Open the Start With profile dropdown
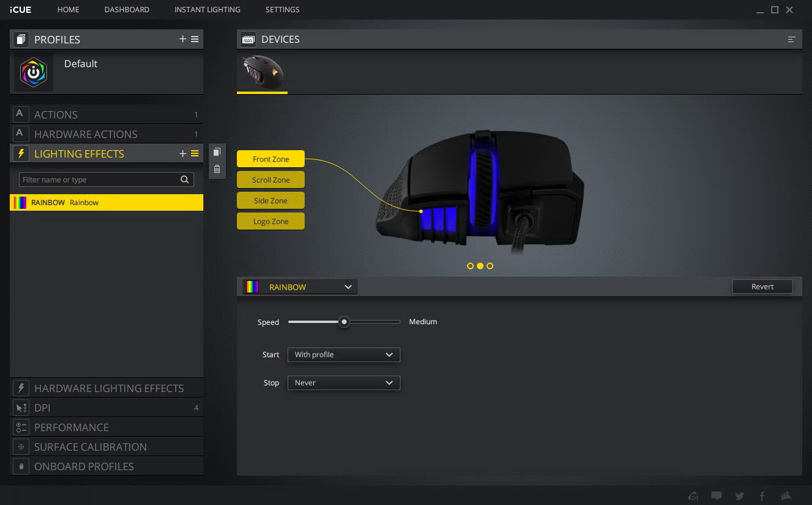The image size is (812, 505). tap(344, 355)
